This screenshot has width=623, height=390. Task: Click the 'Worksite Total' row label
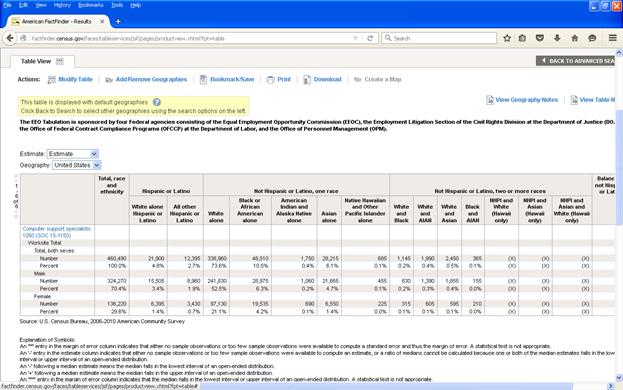44,243
